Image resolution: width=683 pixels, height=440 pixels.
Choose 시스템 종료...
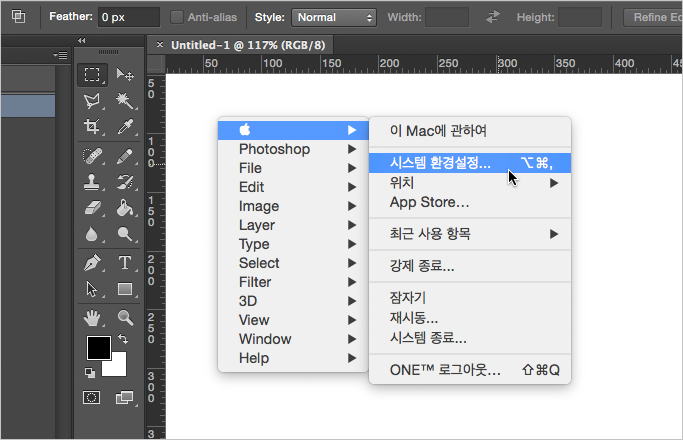470,338
